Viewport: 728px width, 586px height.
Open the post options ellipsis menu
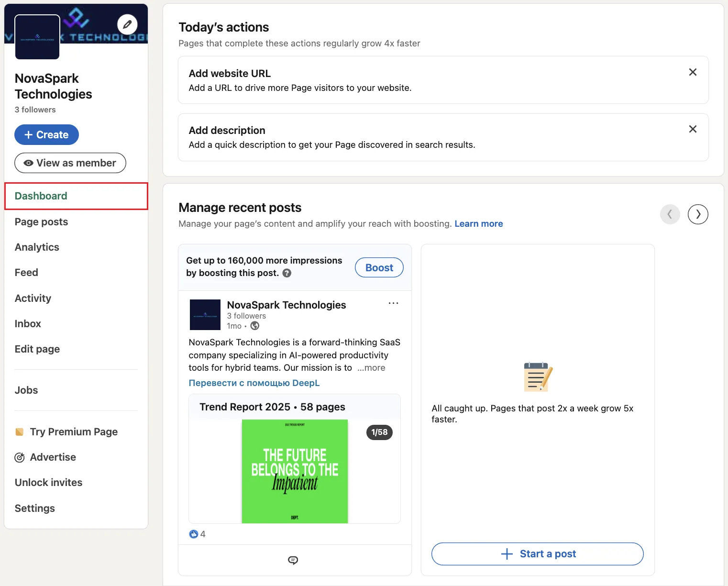click(393, 303)
